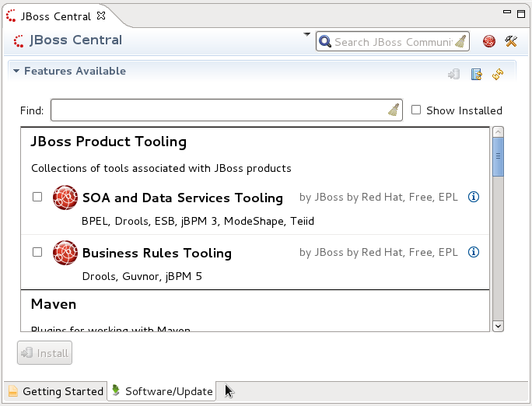Click the Install button
The height and width of the screenshot is (406, 532).
point(45,353)
